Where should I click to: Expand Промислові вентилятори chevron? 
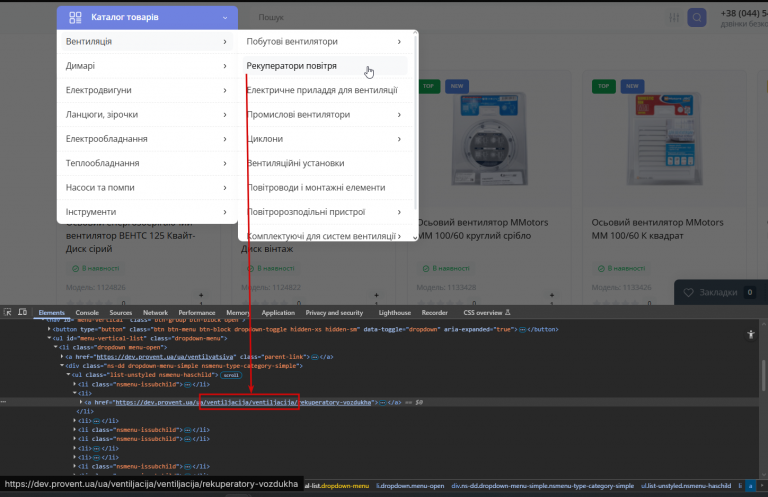click(x=399, y=115)
